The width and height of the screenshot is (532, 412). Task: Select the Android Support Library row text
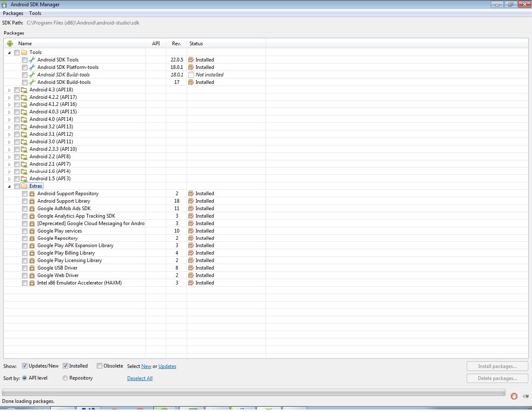pos(64,201)
